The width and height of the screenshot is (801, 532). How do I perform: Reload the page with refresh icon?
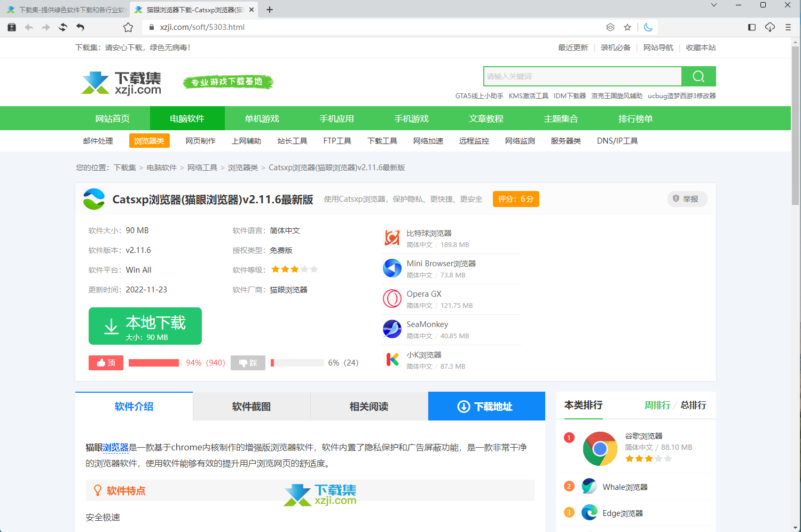[63, 27]
